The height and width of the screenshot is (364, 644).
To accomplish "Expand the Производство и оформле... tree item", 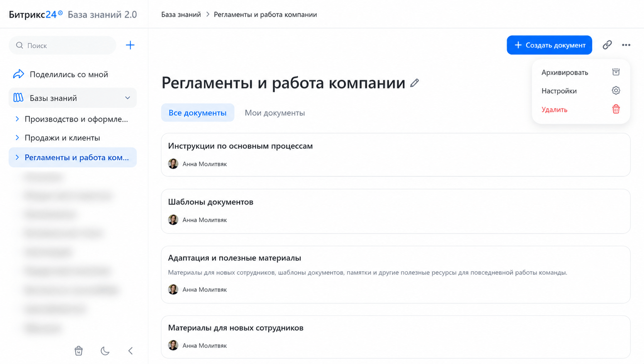I will coord(17,119).
